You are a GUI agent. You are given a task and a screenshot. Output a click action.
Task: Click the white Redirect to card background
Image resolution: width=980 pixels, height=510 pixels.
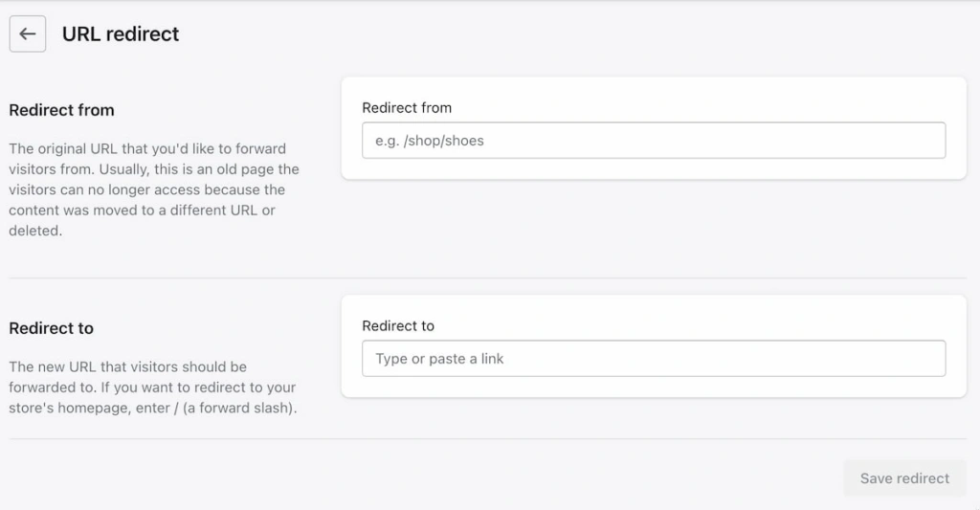click(x=654, y=386)
